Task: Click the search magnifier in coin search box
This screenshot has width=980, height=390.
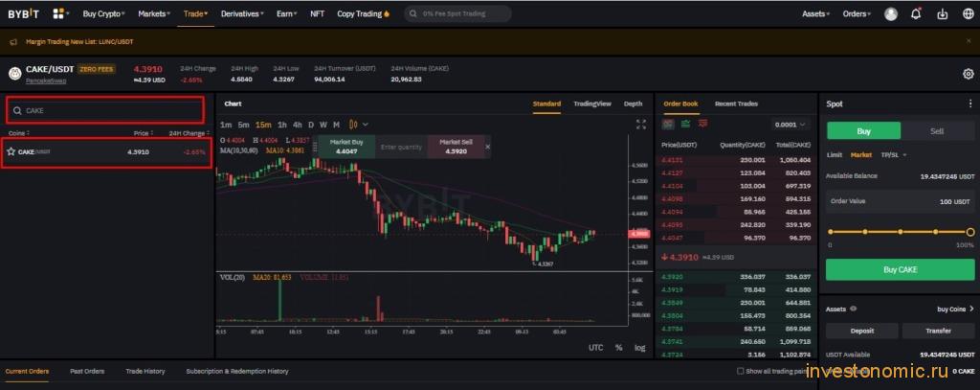Action: point(17,111)
